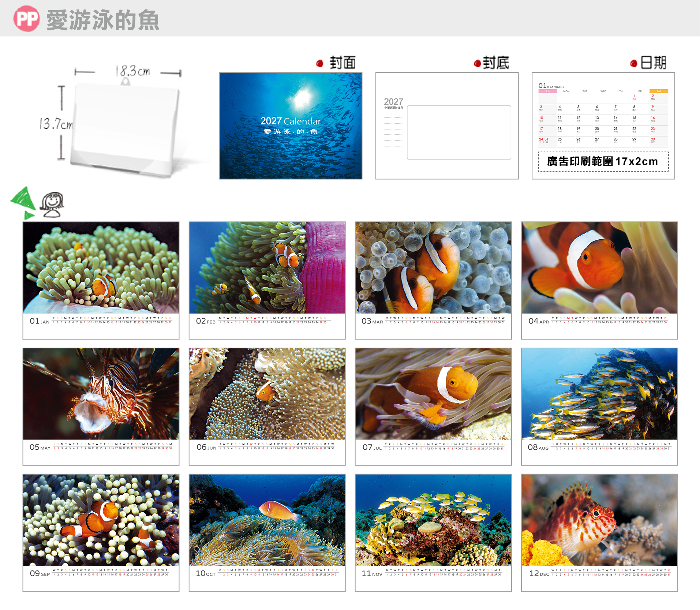Select the 12 DEC red hawkfish page

pos(599,533)
